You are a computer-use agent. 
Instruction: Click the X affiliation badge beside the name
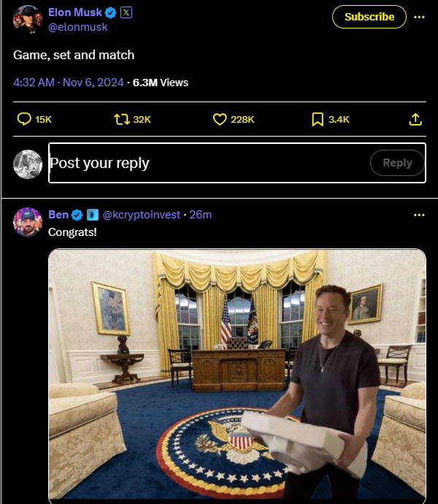tap(126, 12)
